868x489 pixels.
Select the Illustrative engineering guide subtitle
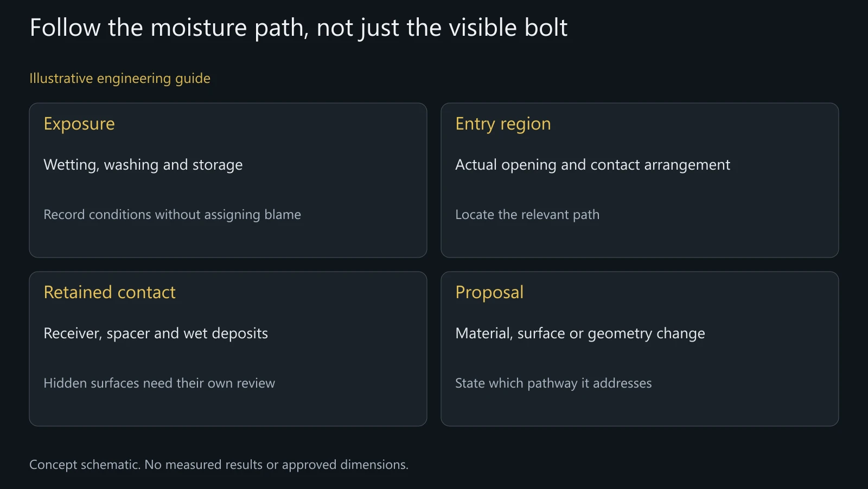pos(120,79)
